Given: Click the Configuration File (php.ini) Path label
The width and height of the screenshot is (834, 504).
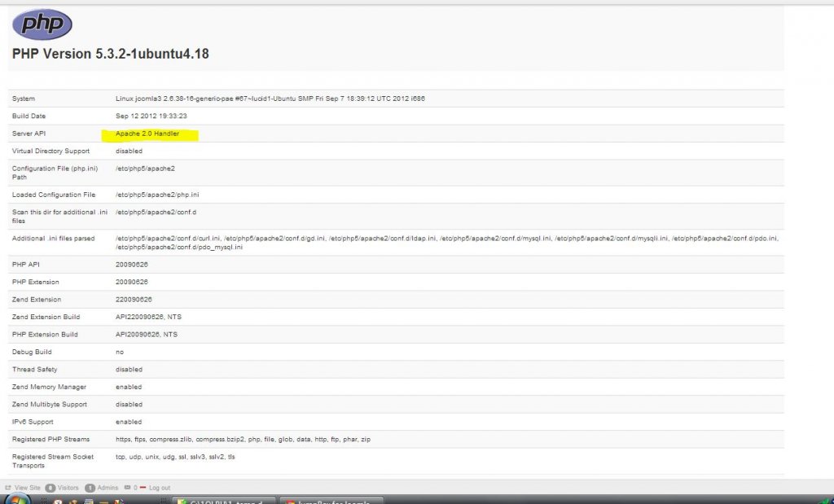Looking at the screenshot, I should point(55,173).
